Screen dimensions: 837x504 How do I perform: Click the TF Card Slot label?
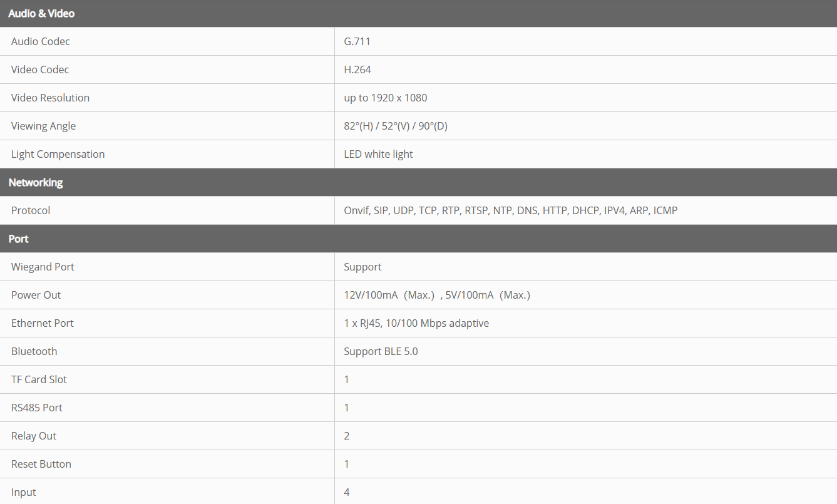point(39,379)
